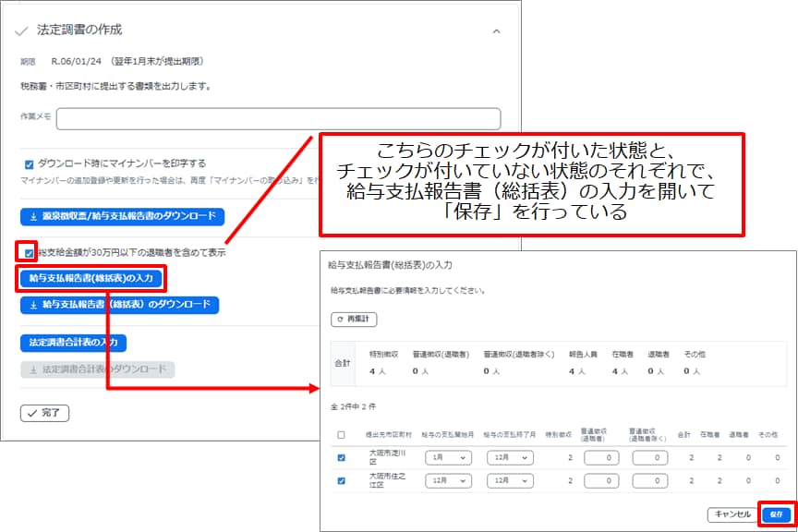The image size is (798, 532).
Task: Click the 保存 button
Action: [x=778, y=514]
